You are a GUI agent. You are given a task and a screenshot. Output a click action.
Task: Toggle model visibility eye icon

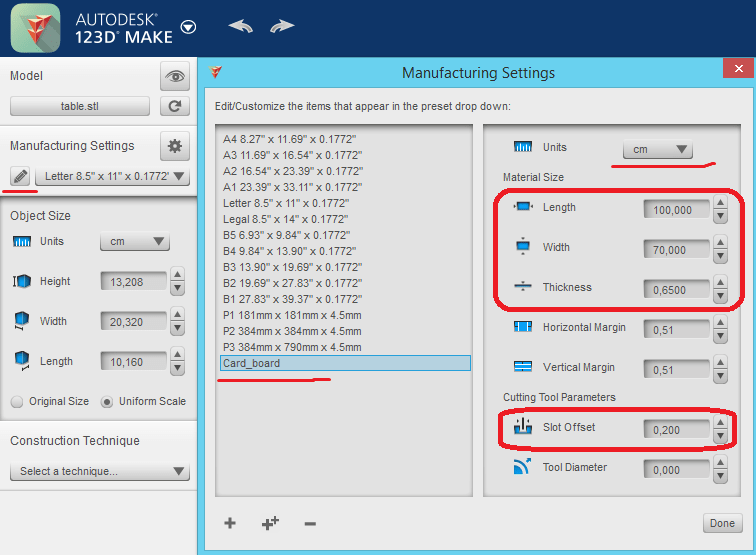(175, 76)
